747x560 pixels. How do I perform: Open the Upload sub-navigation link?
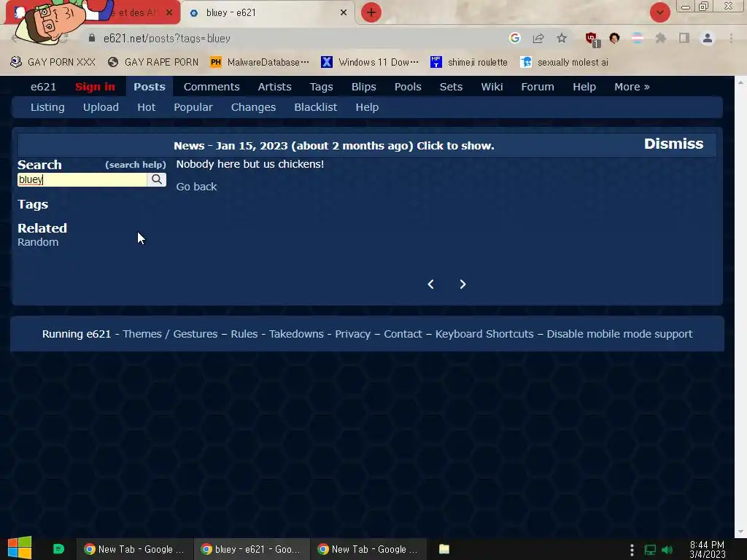click(x=101, y=107)
